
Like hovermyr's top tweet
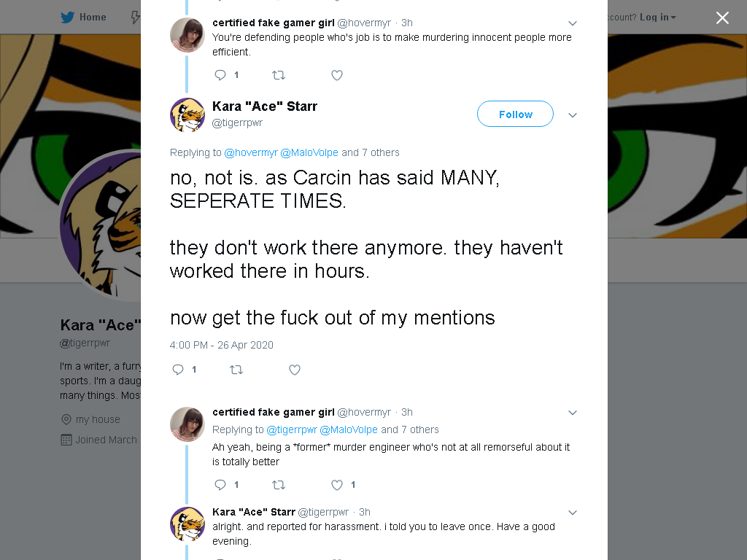tap(337, 75)
